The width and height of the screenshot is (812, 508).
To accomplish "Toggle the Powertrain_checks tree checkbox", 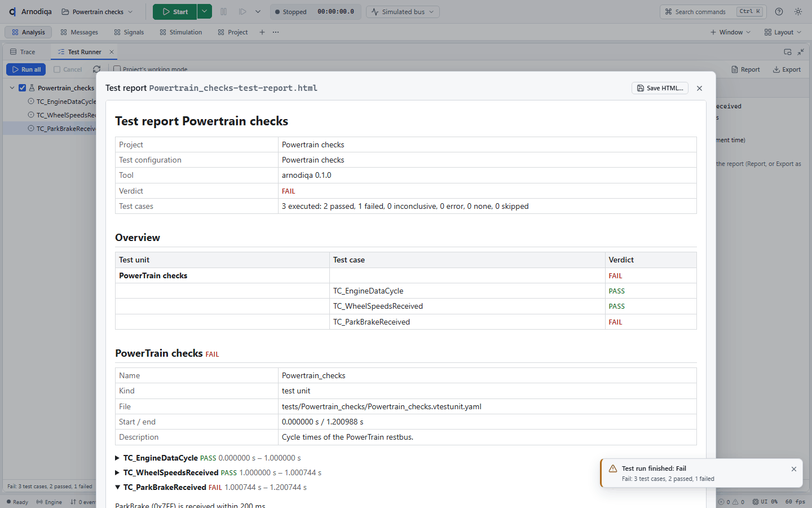I will pyautogui.click(x=23, y=88).
